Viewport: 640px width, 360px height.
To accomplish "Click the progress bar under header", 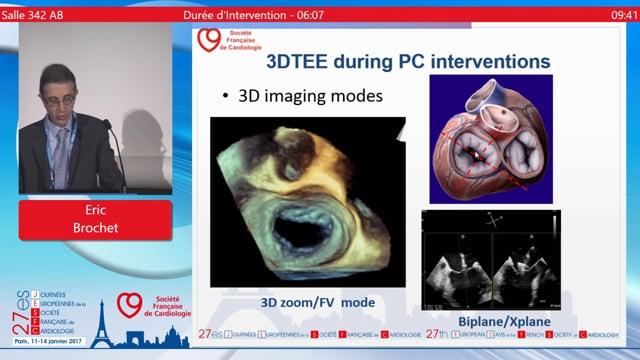I will pos(331,25).
